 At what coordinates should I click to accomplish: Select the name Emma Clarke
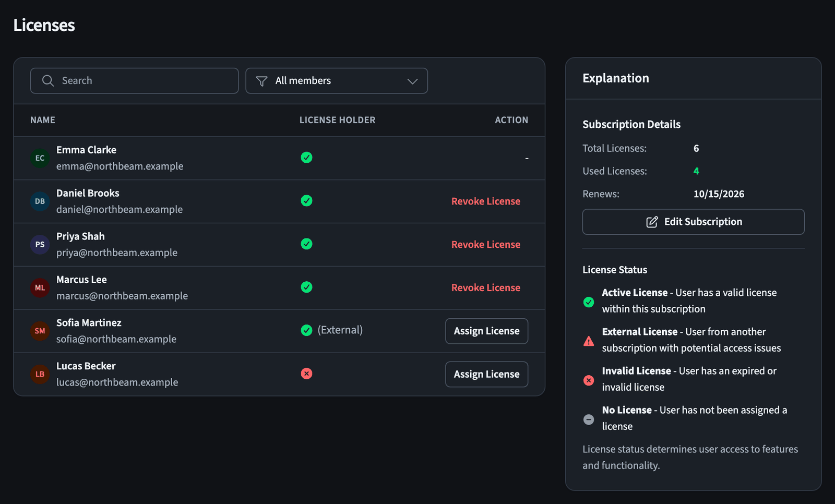pyautogui.click(x=87, y=150)
